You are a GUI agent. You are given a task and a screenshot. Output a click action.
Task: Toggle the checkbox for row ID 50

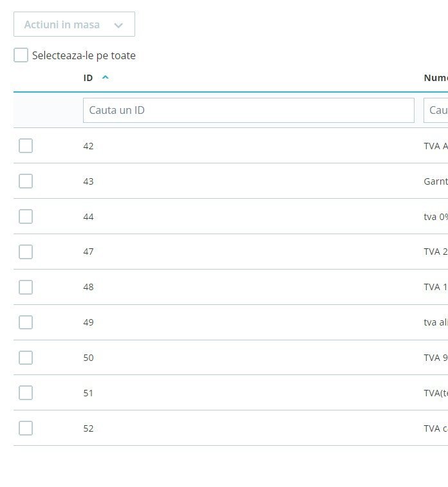26,358
